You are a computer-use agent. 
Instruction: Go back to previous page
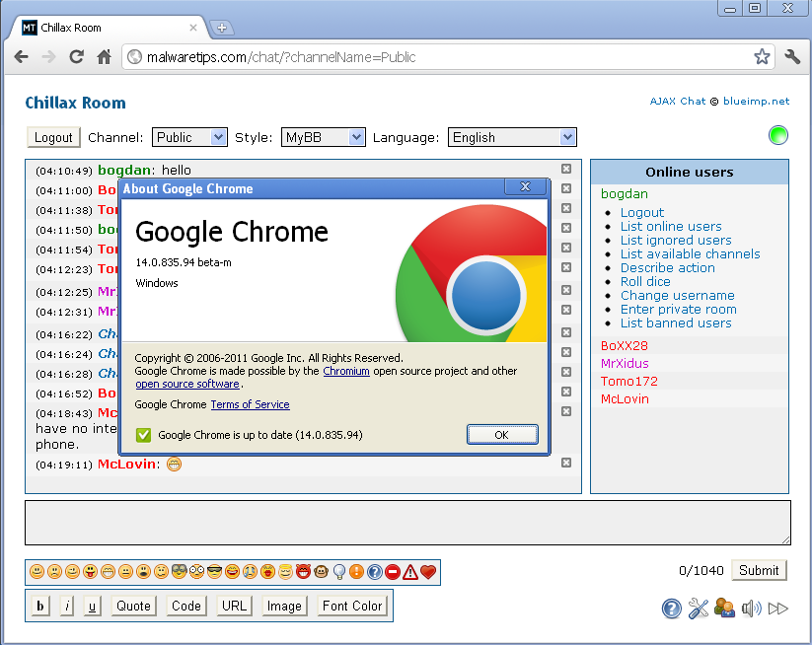(22, 56)
